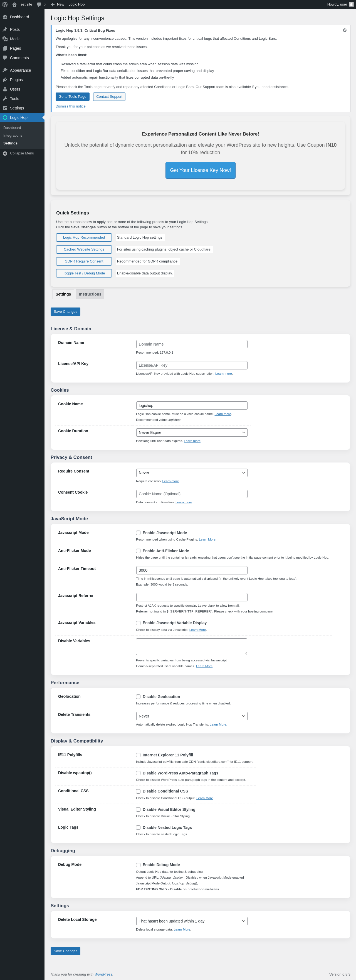
Task: Collapse the admin menu arrow icon
Action: [x=5, y=153]
